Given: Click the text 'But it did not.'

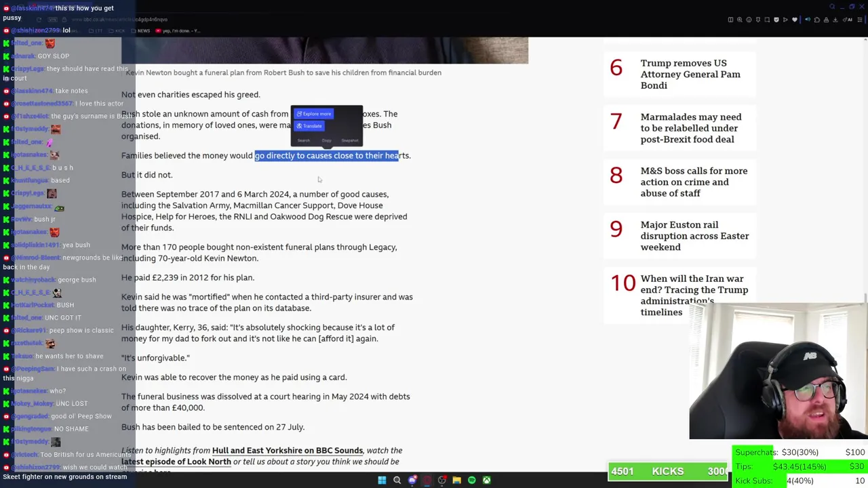Looking at the screenshot, I should (x=146, y=175).
